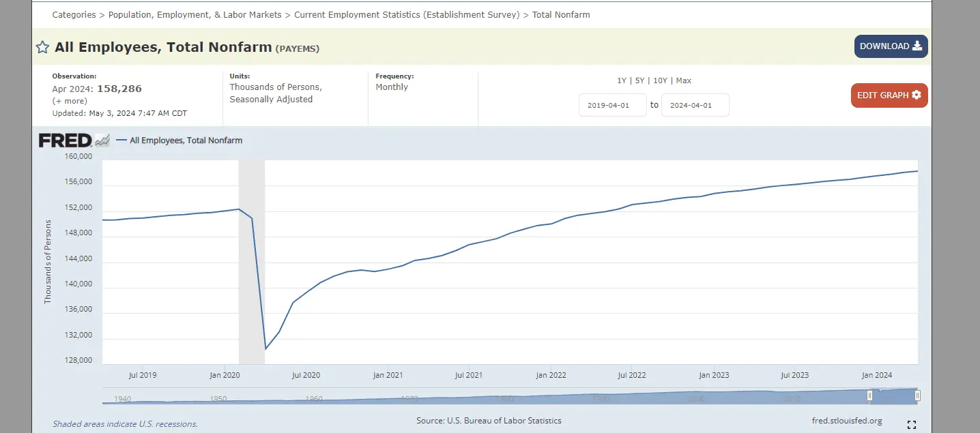
Task: Open the Categories breadcrumb link
Action: pos(74,14)
